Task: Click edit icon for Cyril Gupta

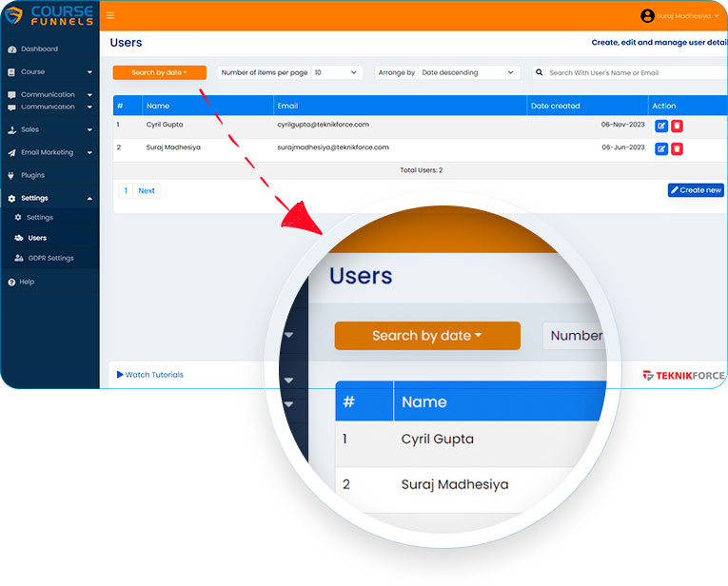Action: [661, 126]
